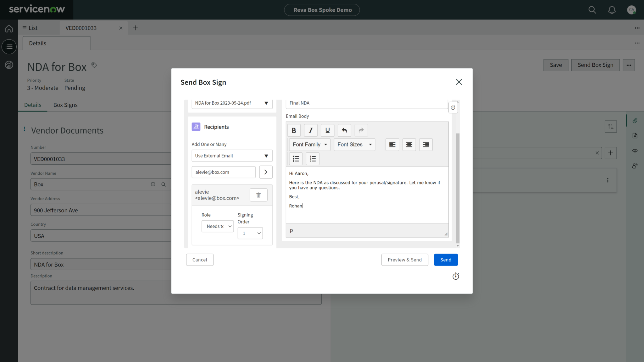644x362 pixels.
Task: Close the VED0001033 tab
Action: tap(121, 28)
